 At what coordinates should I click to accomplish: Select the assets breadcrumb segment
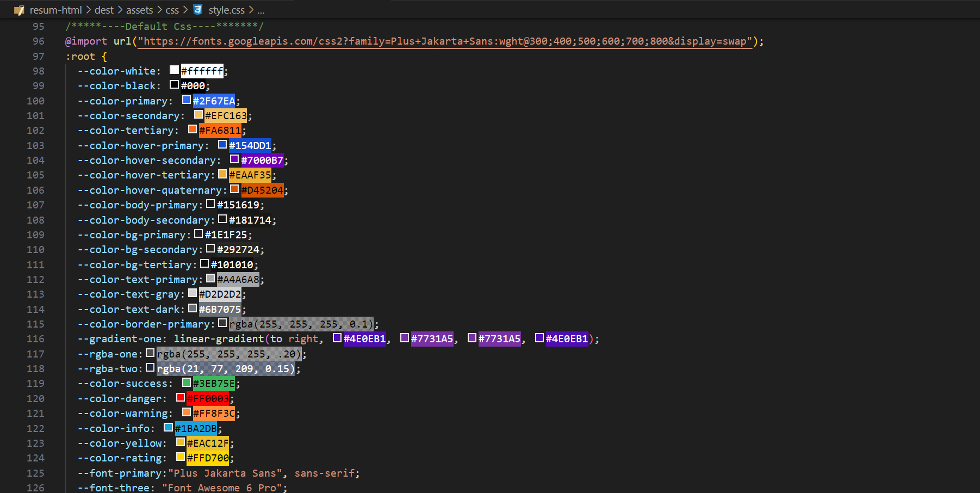coord(139,10)
